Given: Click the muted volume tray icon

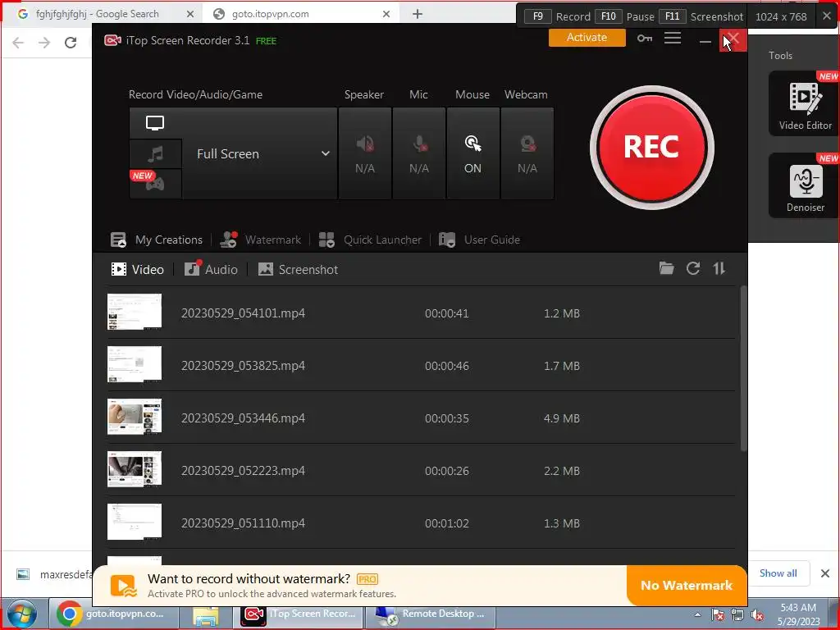Looking at the screenshot, I should click(757, 615).
